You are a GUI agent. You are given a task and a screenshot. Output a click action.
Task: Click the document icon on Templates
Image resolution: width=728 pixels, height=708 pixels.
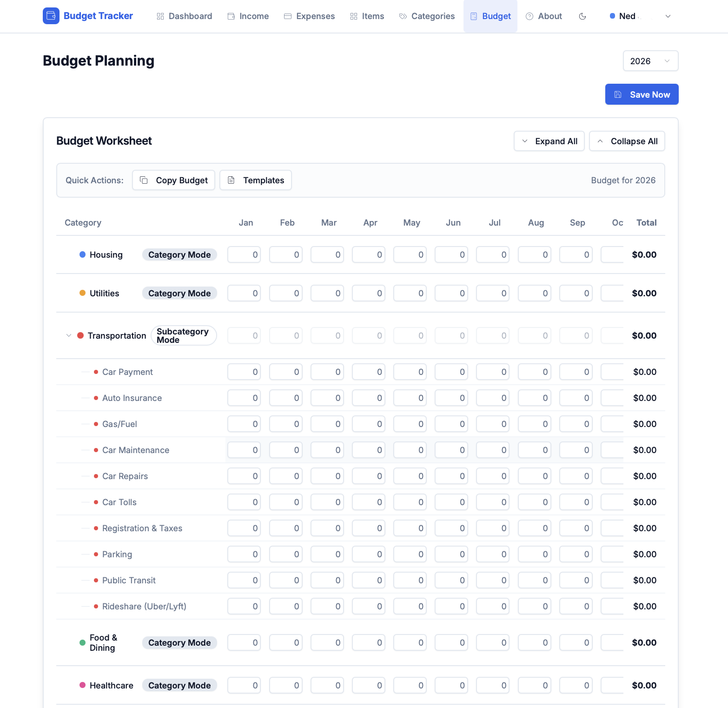pyautogui.click(x=231, y=180)
